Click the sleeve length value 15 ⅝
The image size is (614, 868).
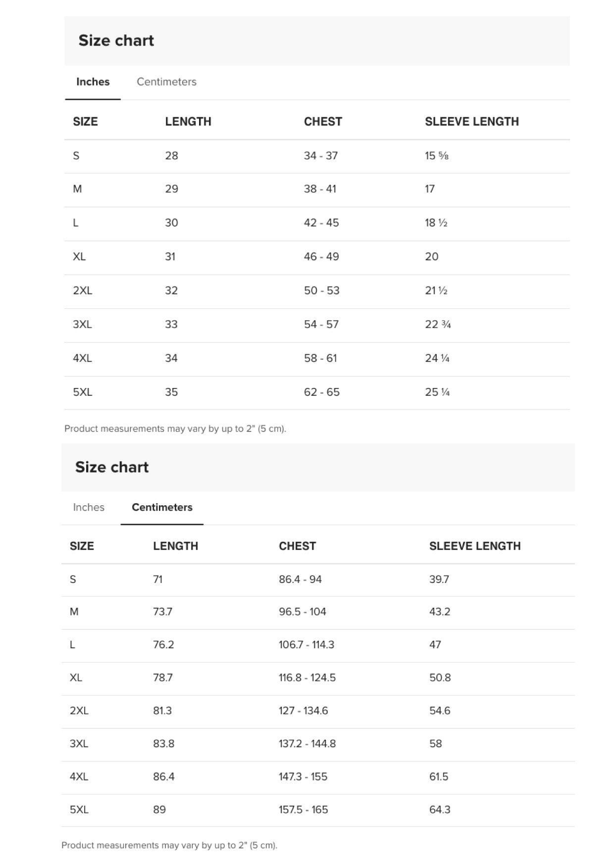437,155
